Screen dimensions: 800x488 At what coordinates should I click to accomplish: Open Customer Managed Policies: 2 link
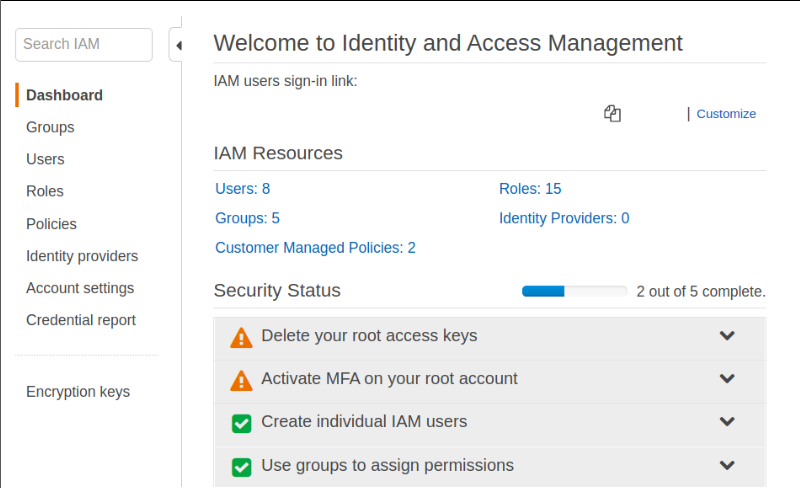[x=315, y=247]
